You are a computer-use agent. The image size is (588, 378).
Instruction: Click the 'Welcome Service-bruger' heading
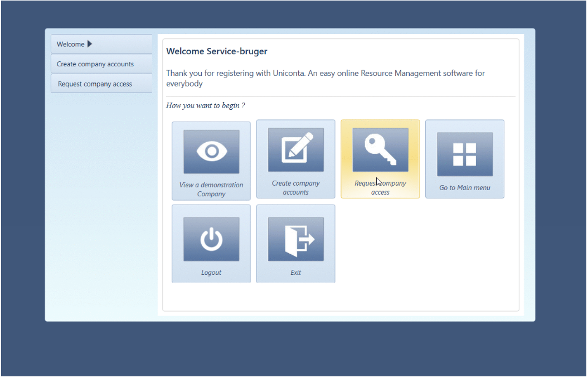point(217,51)
